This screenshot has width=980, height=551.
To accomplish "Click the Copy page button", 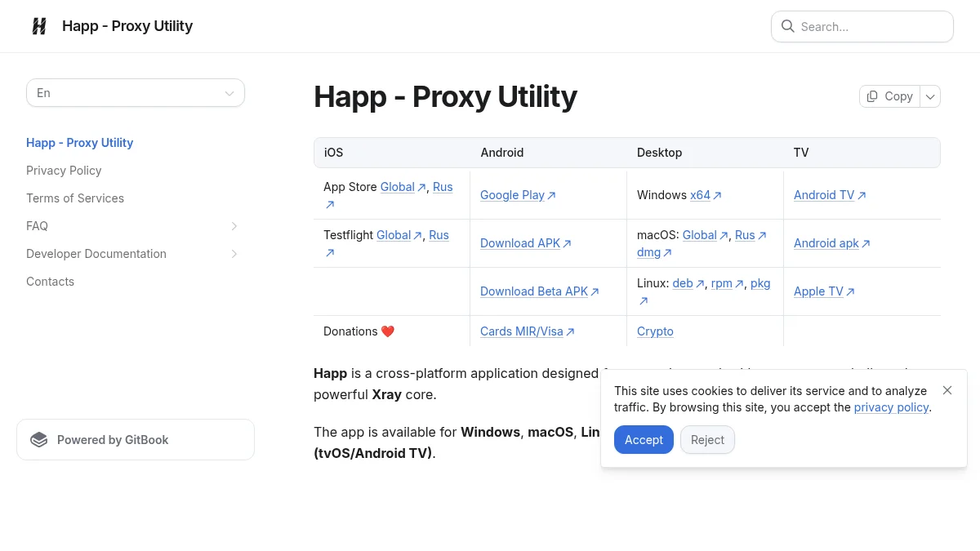I will pos(889,96).
